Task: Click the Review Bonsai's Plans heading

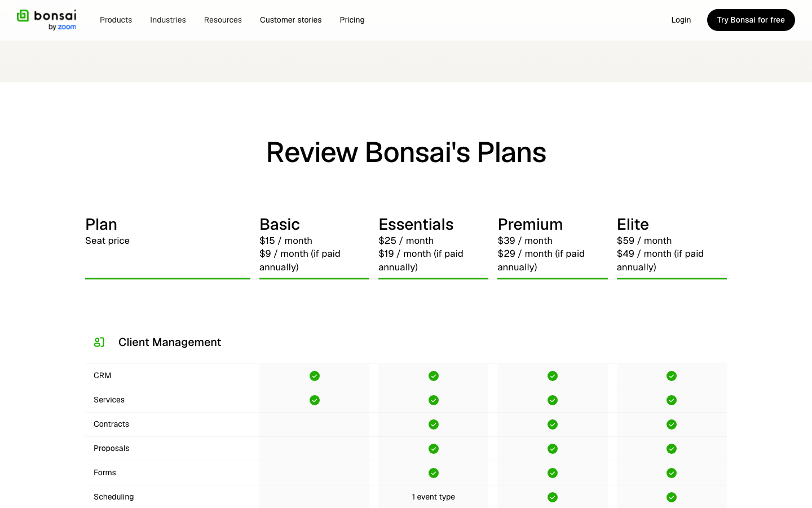Action: pyautogui.click(x=406, y=152)
